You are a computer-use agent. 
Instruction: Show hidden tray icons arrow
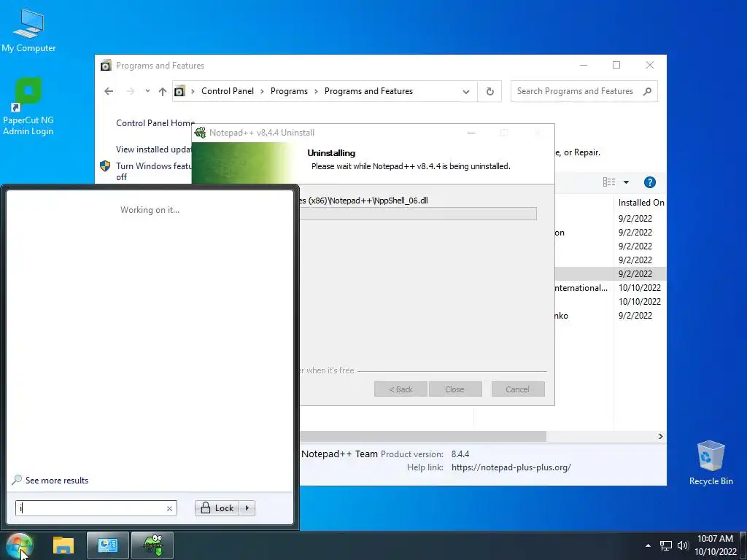click(x=648, y=545)
